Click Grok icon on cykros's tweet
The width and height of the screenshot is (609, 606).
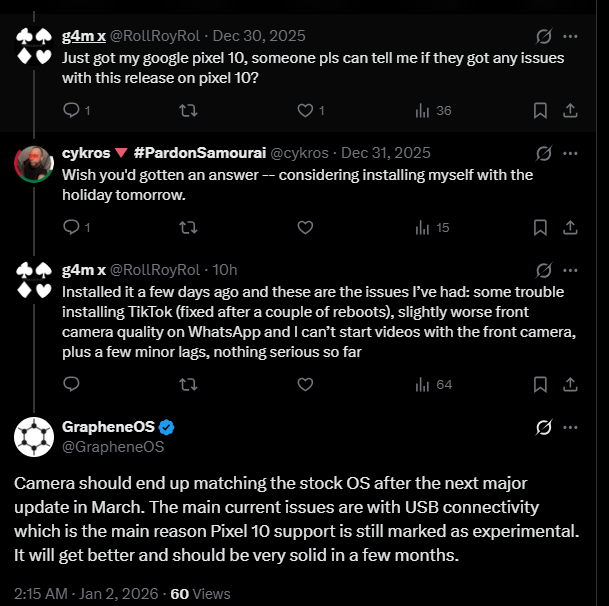point(544,153)
